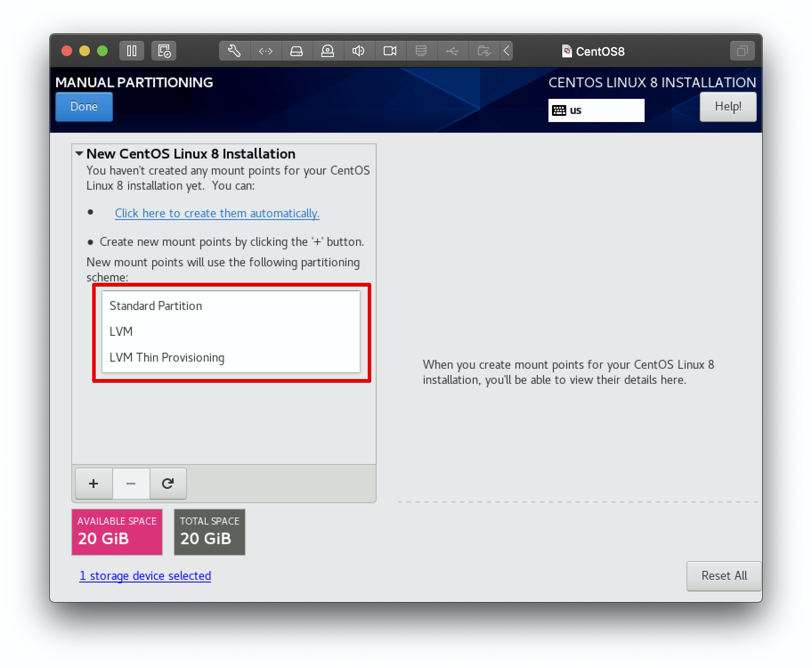Viewport: 812px width, 668px height.
Task: Collapse New CentOS Linux 8 Installation section
Action: click(x=79, y=154)
